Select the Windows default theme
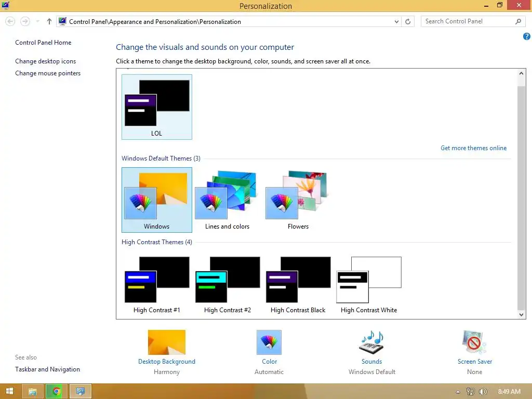 (157, 200)
